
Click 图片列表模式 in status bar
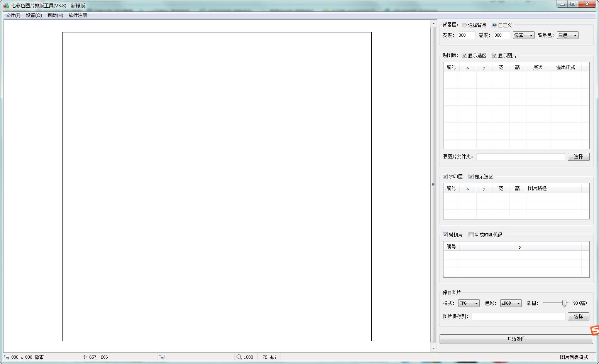point(574,357)
